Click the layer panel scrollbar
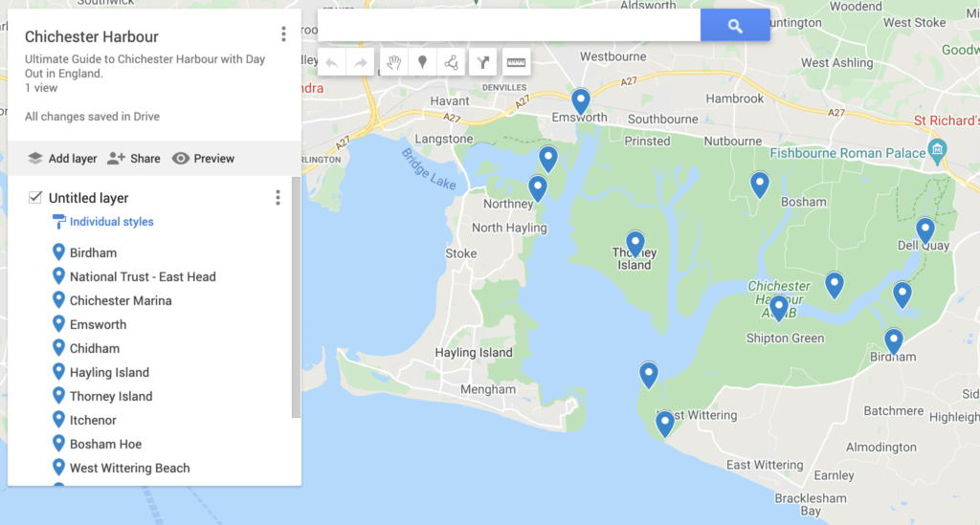Image resolution: width=980 pixels, height=525 pixels. [297, 297]
